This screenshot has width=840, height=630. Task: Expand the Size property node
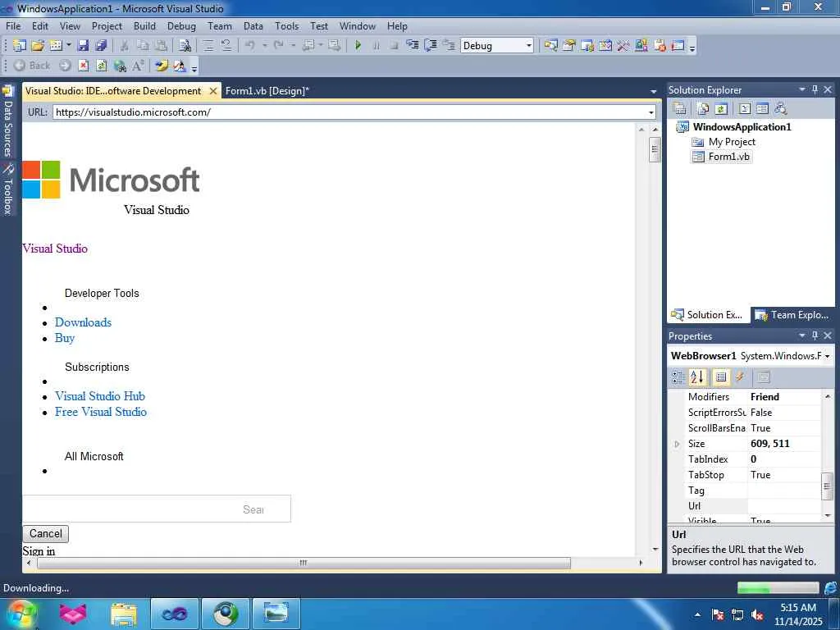(x=677, y=444)
